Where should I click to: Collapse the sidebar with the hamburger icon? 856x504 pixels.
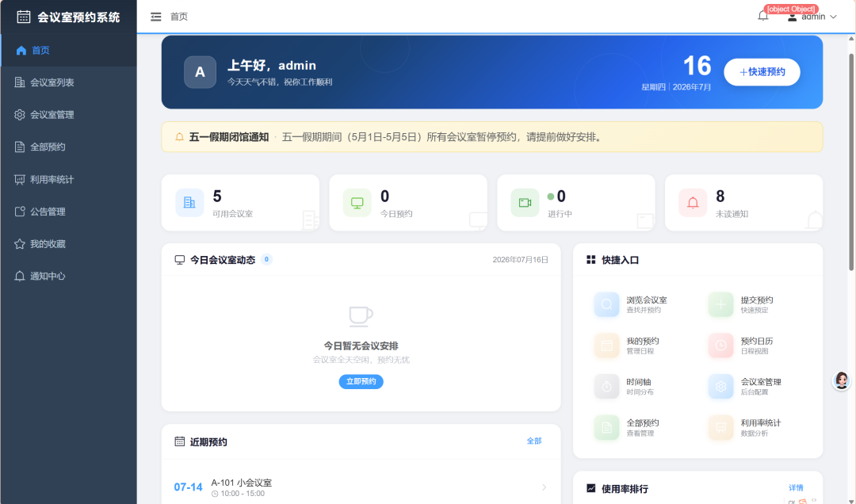pyautogui.click(x=155, y=17)
